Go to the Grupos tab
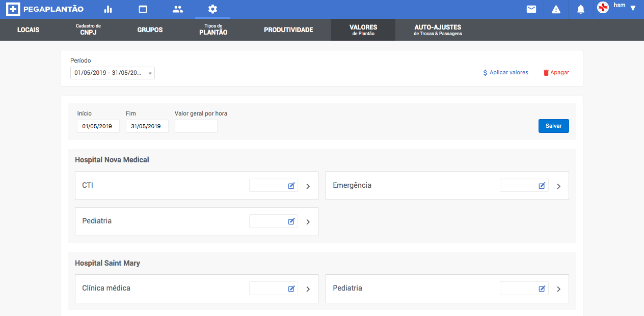This screenshot has width=644, height=316. pos(150,30)
